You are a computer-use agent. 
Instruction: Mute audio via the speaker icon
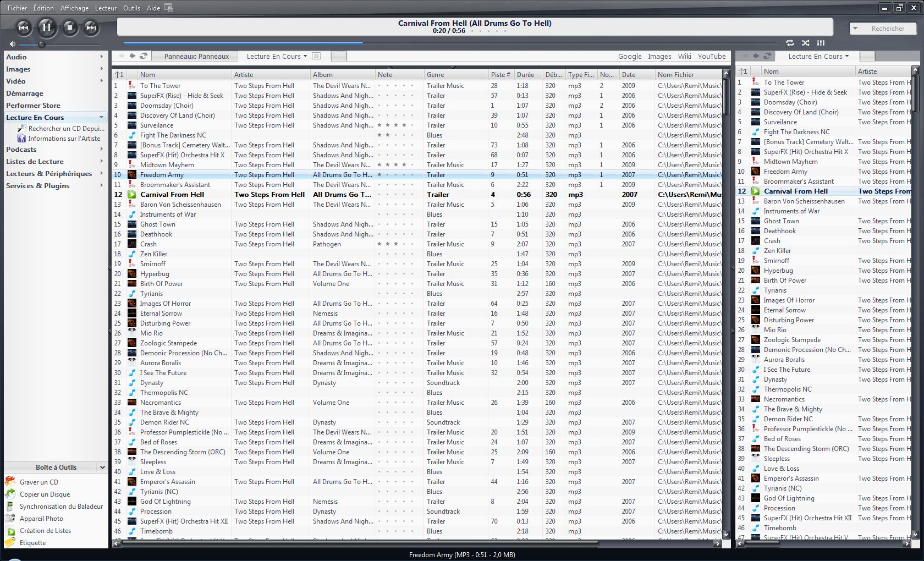(12, 44)
